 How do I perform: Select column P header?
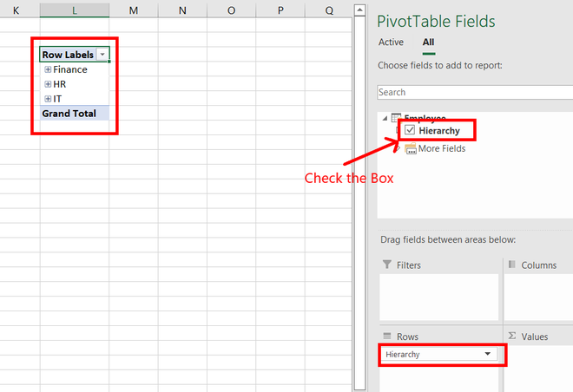[x=280, y=10]
